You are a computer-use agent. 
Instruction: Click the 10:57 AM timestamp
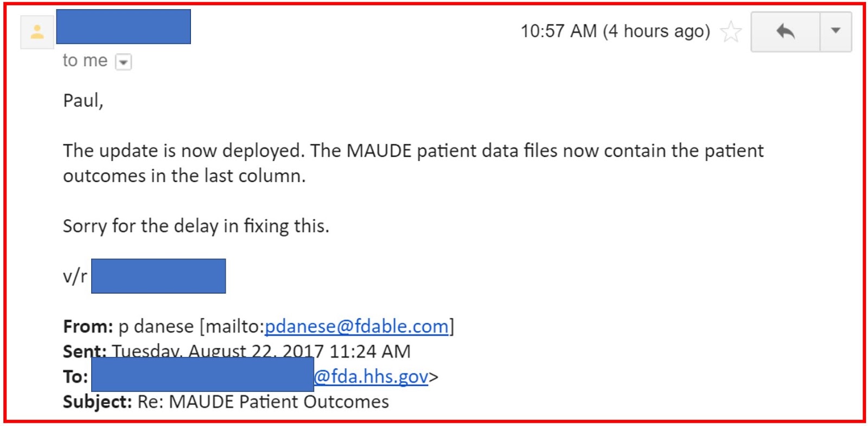[615, 31]
